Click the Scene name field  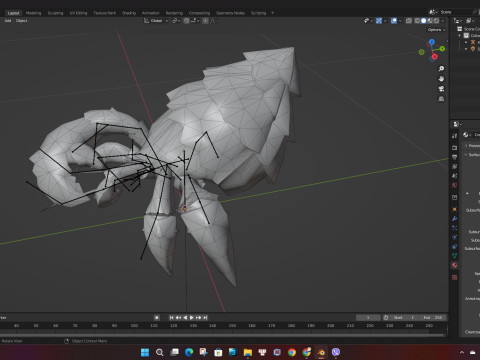pyautogui.click(x=455, y=12)
